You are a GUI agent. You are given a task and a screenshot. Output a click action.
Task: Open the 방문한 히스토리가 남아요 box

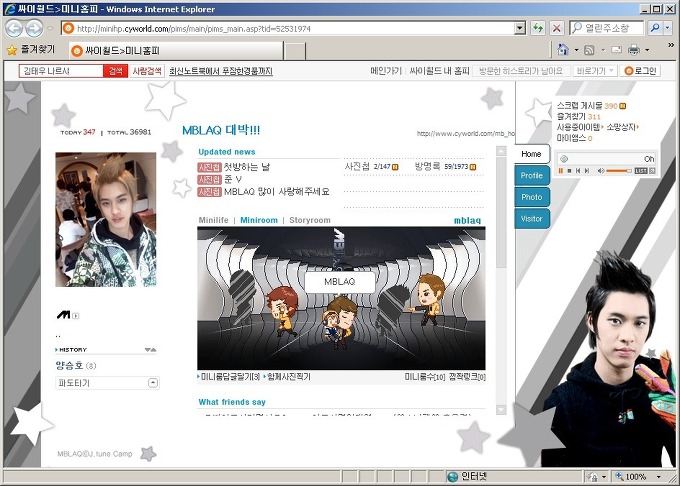pos(521,71)
